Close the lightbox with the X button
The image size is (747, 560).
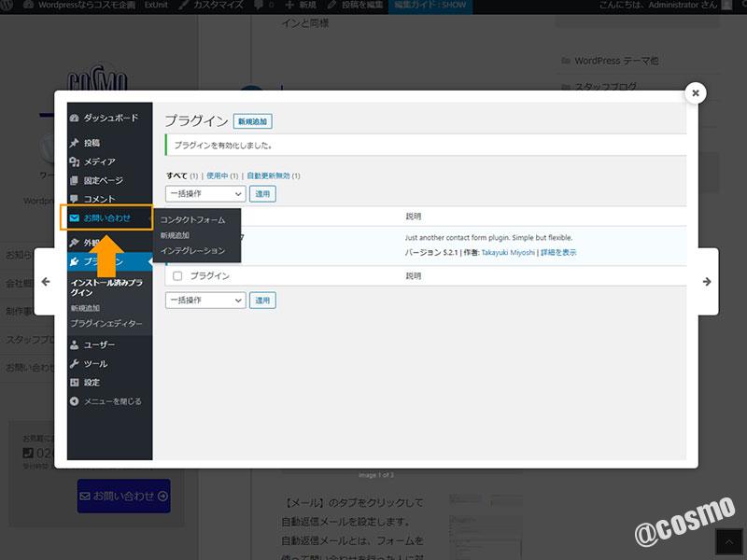coord(695,92)
